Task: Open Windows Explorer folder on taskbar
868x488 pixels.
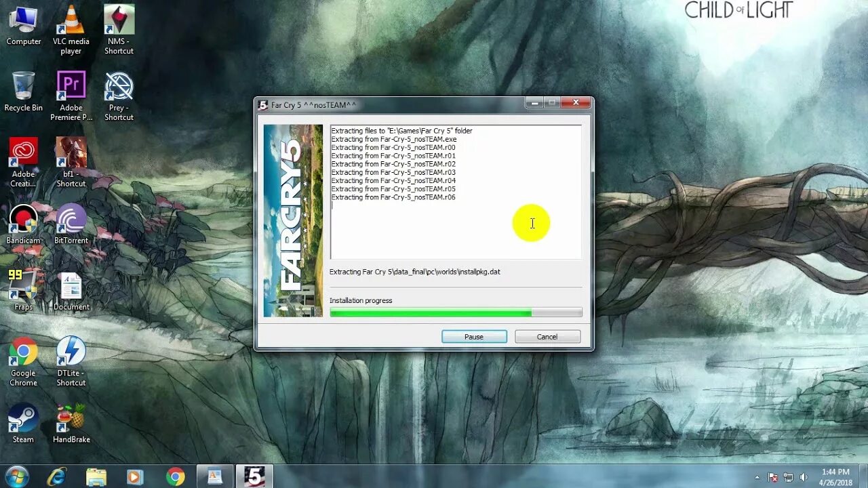Action: point(96,476)
